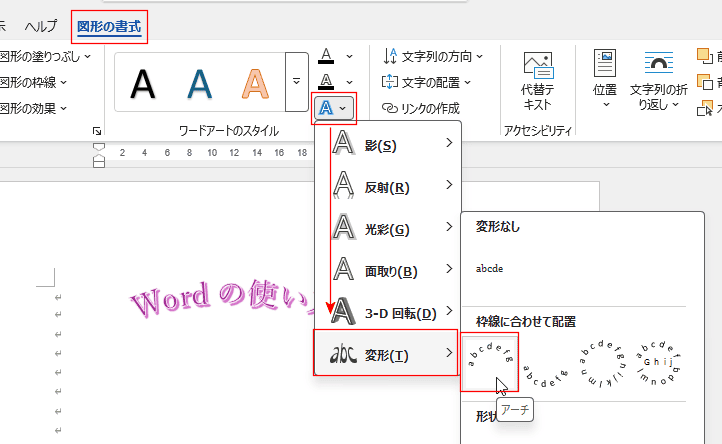The height and width of the screenshot is (444, 722).
Task: Open the ヘルプ tab
Action: [40, 25]
